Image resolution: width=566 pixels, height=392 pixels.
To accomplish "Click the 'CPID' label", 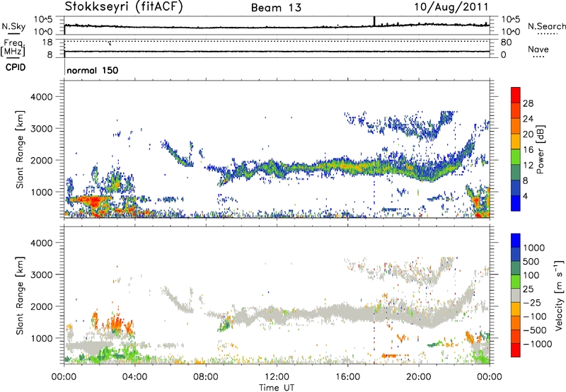I will [x=16, y=67].
